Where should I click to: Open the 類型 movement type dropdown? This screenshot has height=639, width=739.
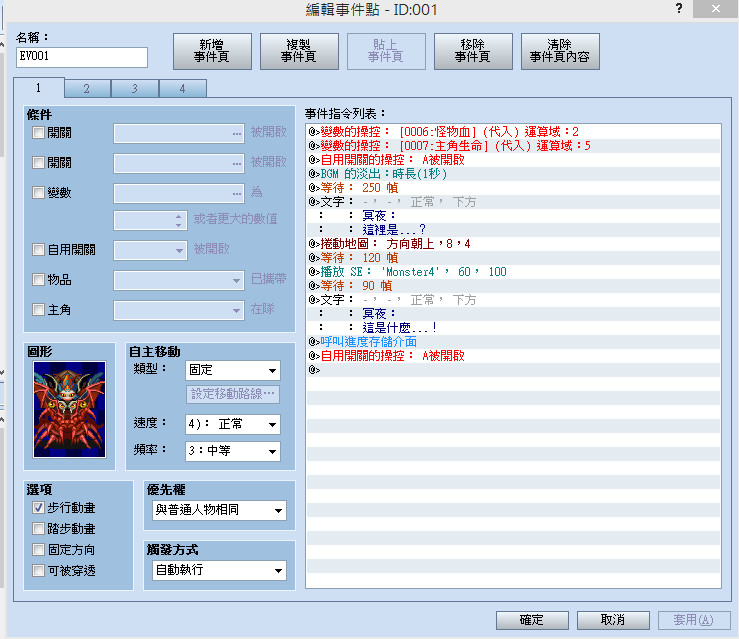tap(233, 370)
